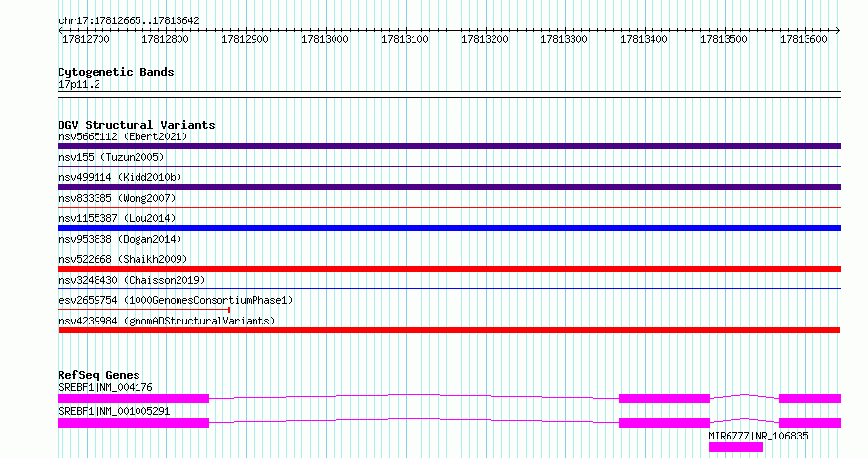Select the DGV Structural Variants track title

(137, 125)
